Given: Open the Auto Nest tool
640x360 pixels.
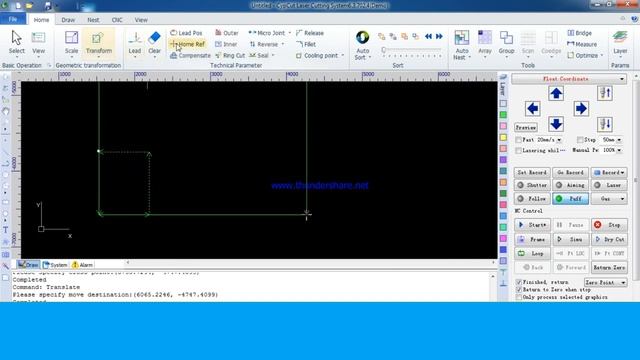Looking at the screenshot, I should (x=462, y=45).
